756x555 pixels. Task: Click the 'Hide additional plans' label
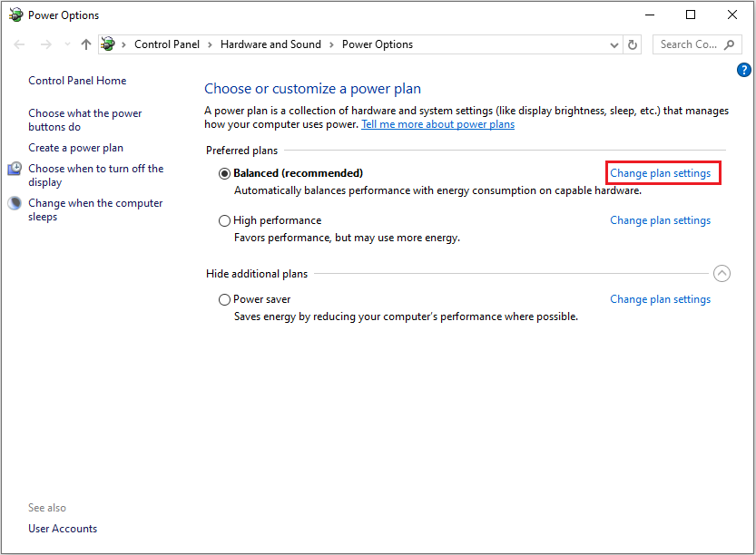click(x=257, y=274)
